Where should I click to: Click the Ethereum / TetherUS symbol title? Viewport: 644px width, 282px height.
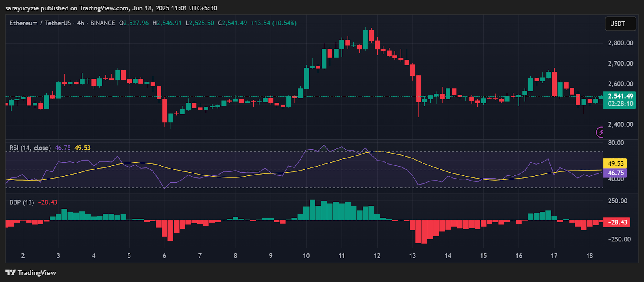coord(40,23)
